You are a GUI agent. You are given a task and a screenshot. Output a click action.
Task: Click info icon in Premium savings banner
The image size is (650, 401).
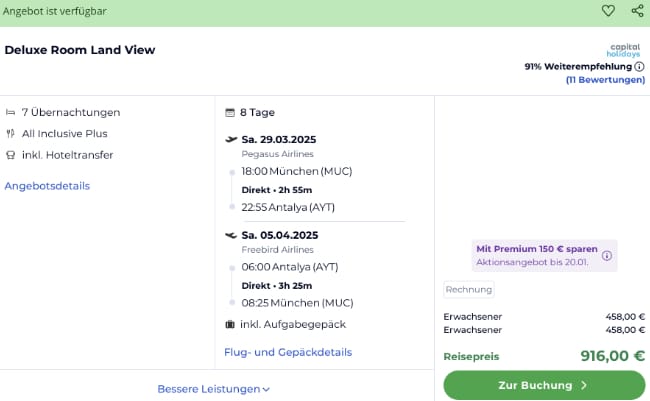[606, 255]
